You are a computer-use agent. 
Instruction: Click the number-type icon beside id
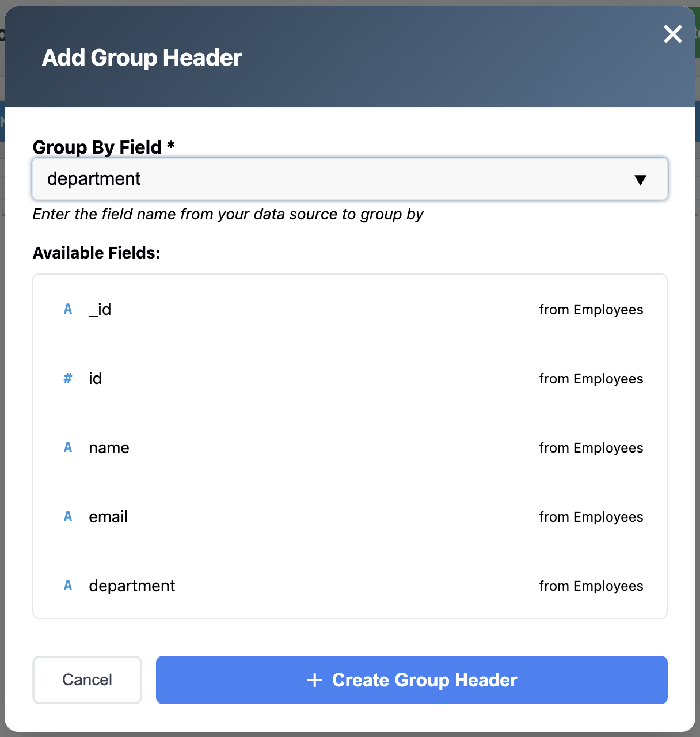click(68, 378)
